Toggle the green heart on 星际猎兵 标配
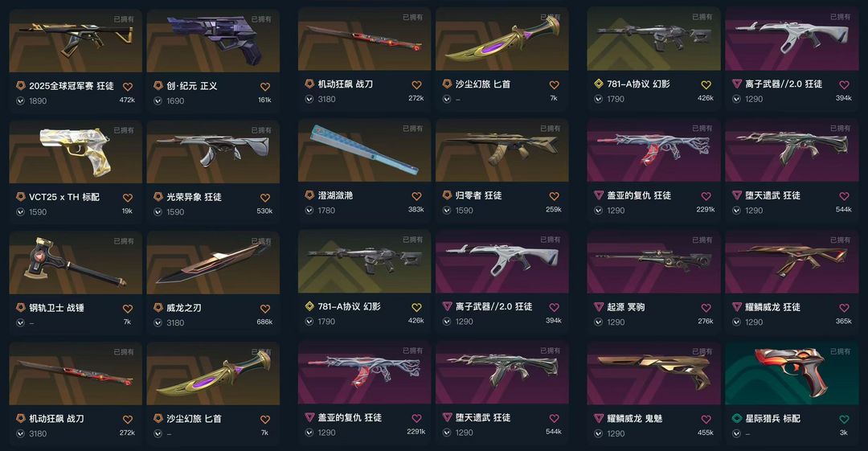The image size is (868, 451). 844,420
